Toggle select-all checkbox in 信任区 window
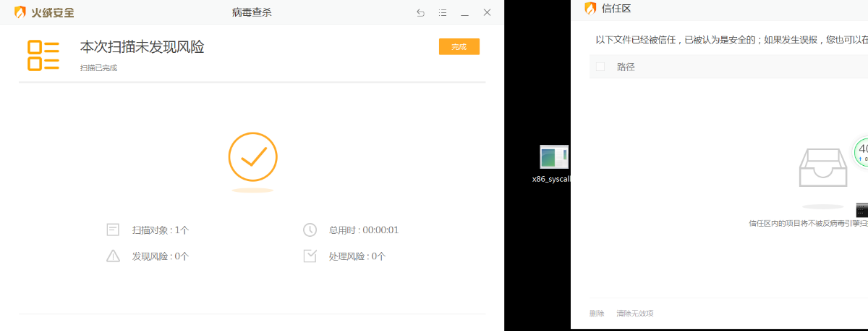 click(x=600, y=67)
